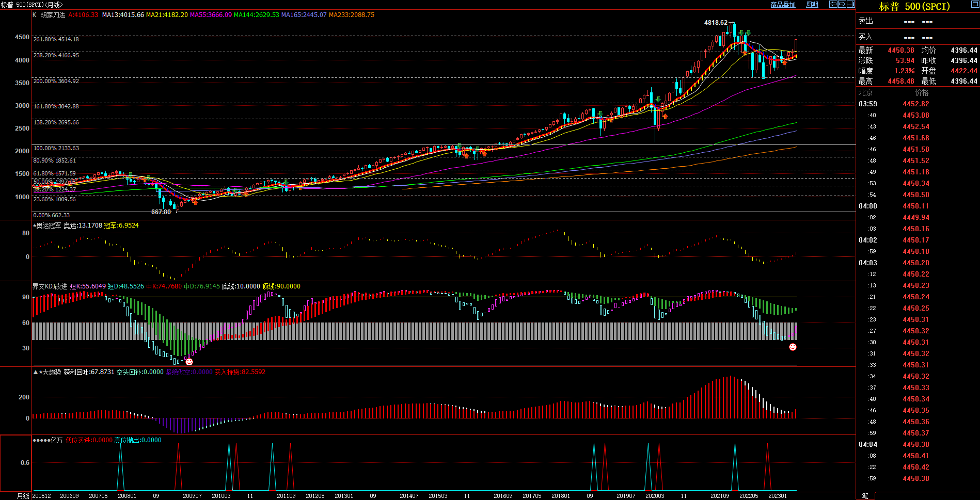
Task: Select the 笔 tick tab at bottom
Action: tap(865, 495)
